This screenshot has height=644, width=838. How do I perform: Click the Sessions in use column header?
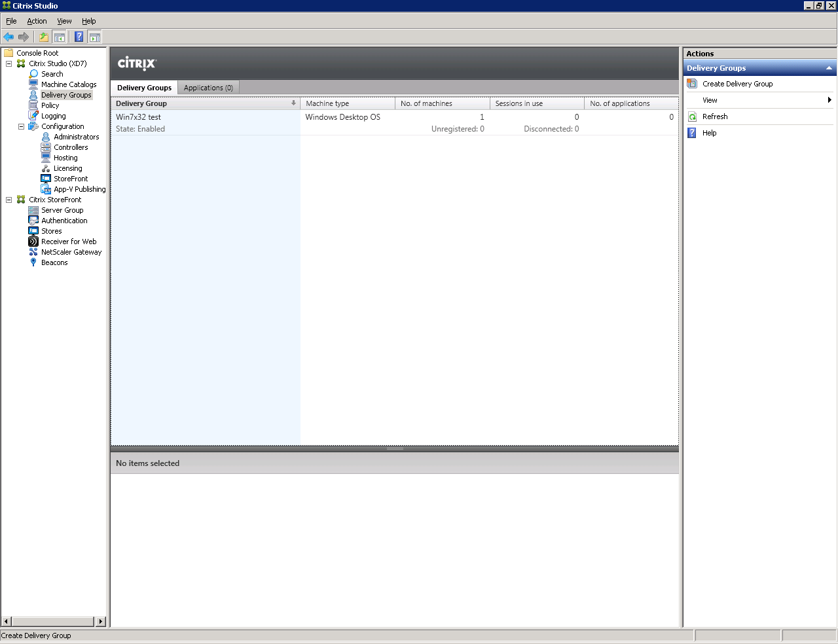click(537, 103)
